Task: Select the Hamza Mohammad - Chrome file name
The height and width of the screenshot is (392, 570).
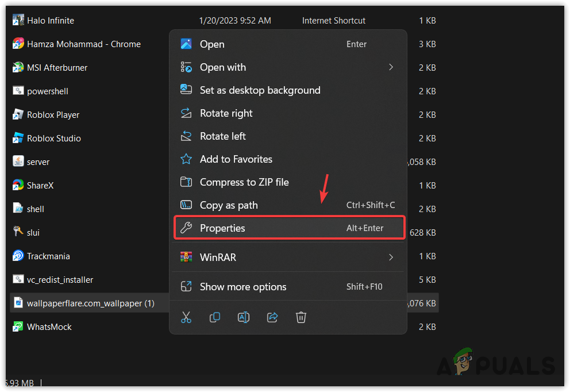Action: pyautogui.click(x=84, y=44)
